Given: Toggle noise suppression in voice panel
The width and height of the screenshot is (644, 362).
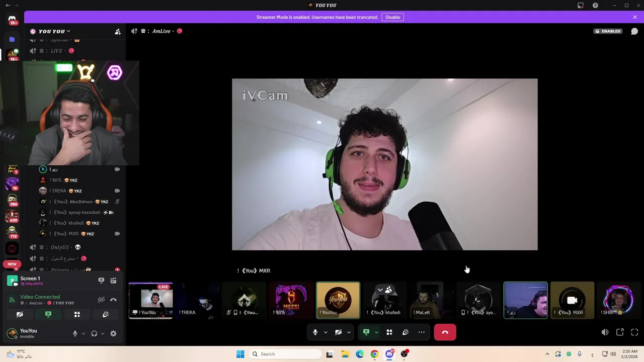Looking at the screenshot, I should pyautogui.click(x=101, y=299).
